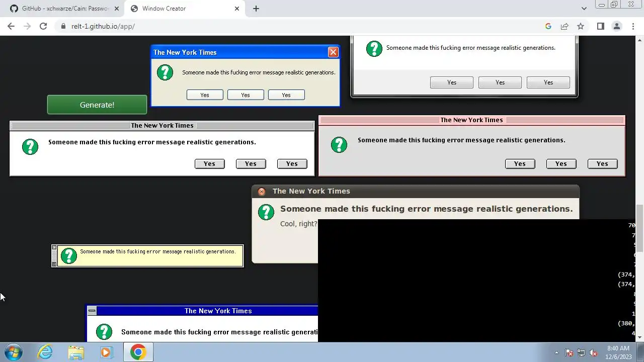Launch Internet Explorer from the taskbar

click(45, 352)
